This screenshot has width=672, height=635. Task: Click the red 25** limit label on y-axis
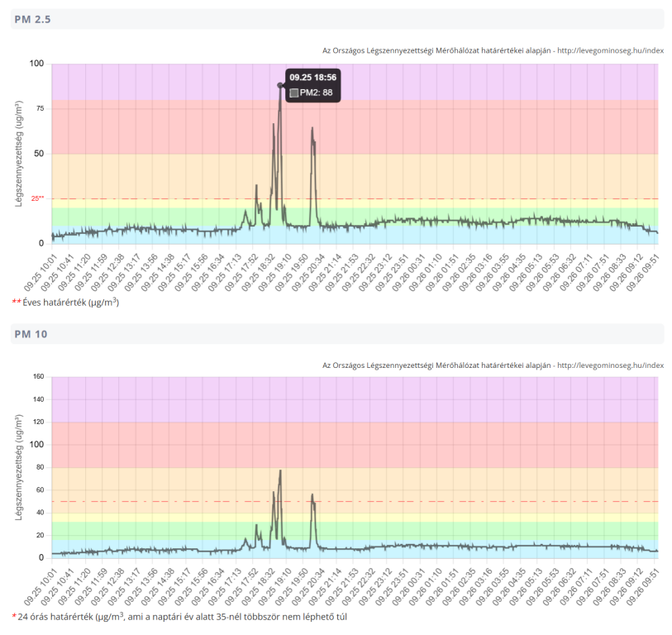click(x=37, y=198)
